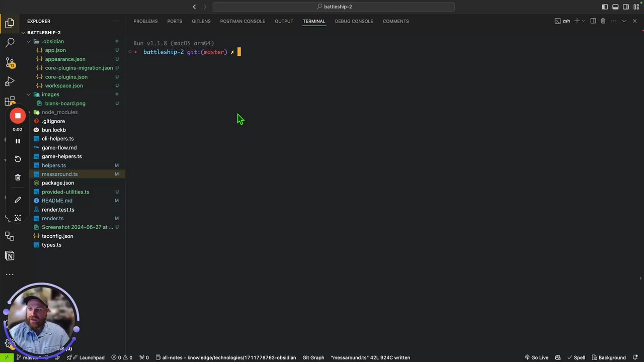Open render.test.ts file
The image size is (644, 362).
tap(58, 210)
